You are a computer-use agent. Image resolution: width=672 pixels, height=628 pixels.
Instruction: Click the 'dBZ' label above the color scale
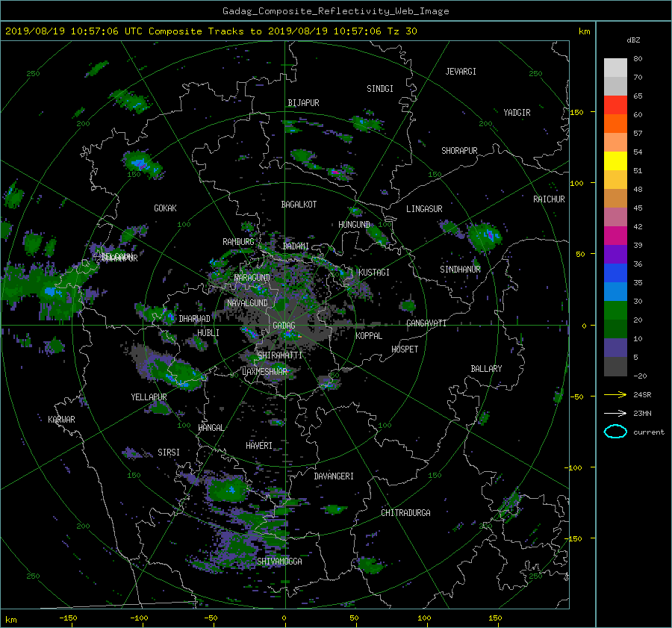pyautogui.click(x=633, y=40)
